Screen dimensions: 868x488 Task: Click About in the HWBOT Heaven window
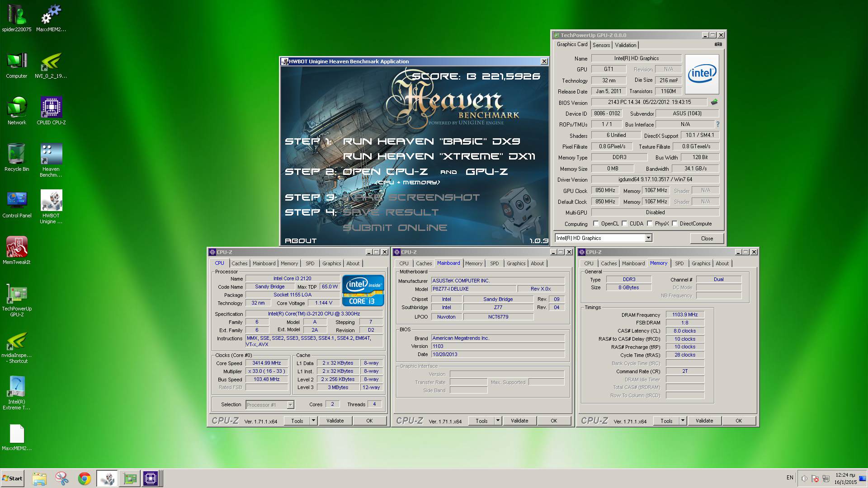(301, 241)
